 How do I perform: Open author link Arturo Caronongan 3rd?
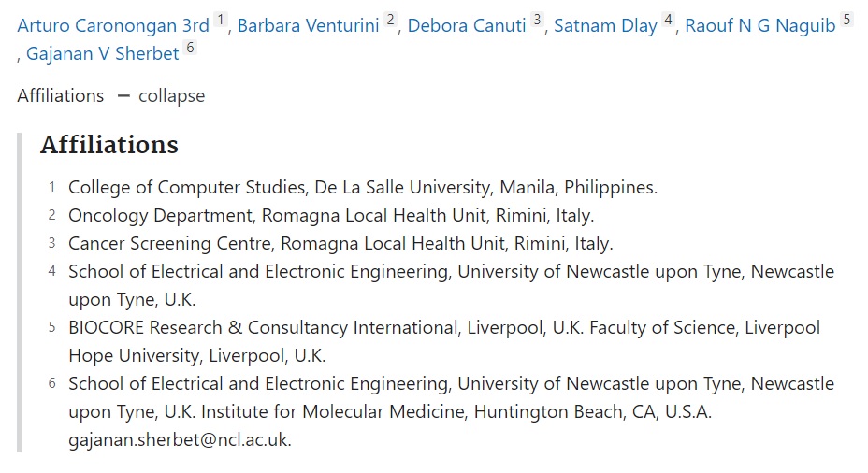(x=113, y=26)
